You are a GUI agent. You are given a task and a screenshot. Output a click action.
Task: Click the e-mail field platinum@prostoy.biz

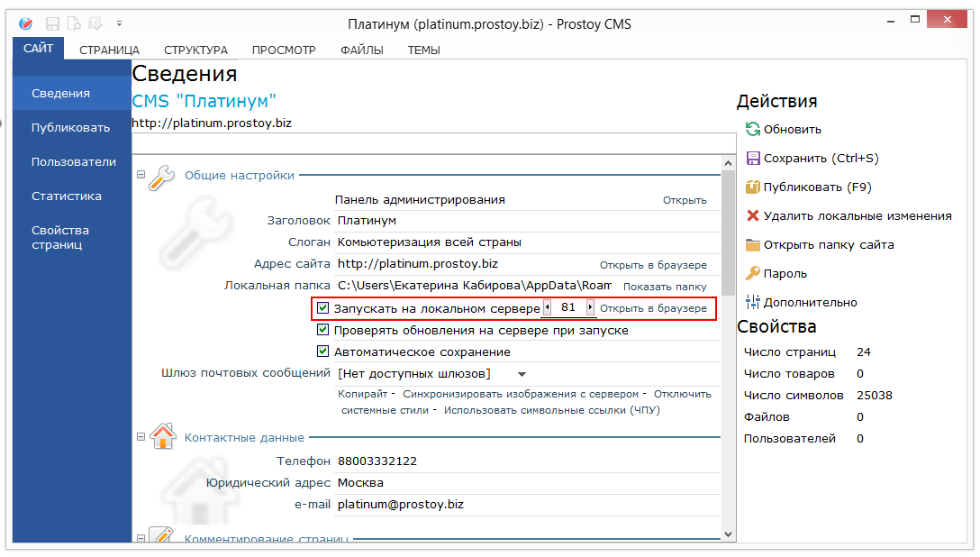(528, 505)
